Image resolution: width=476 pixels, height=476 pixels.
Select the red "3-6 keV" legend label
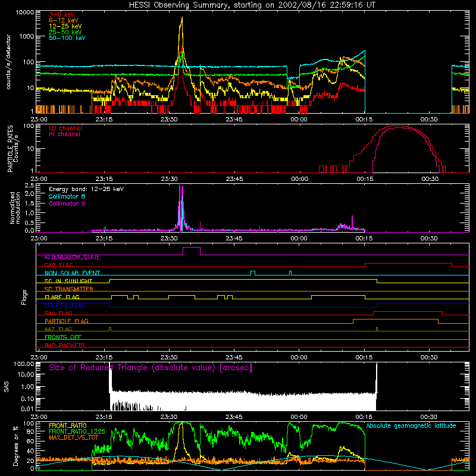click(62, 14)
